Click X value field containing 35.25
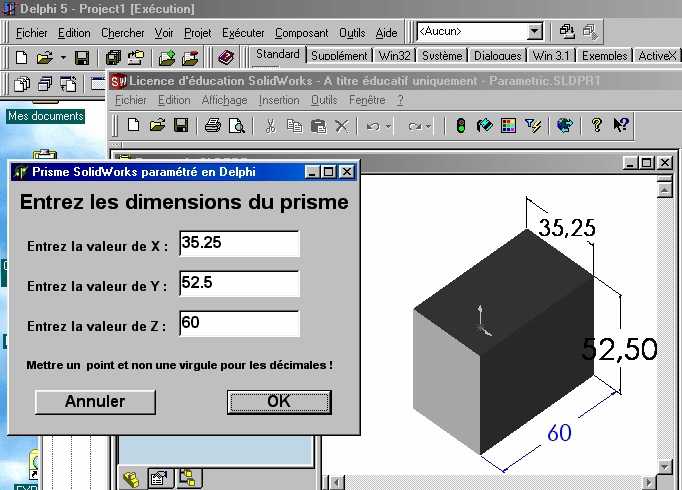The width and height of the screenshot is (682, 490). click(239, 243)
